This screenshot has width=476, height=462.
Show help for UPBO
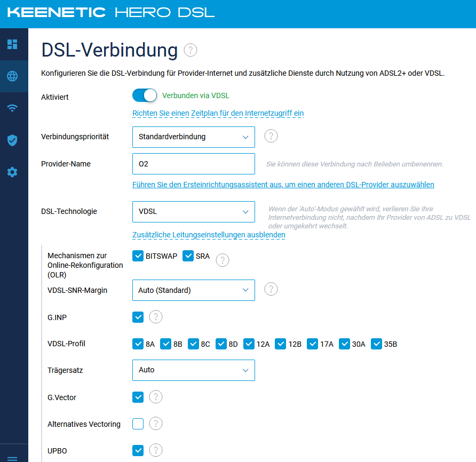click(156, 450)
